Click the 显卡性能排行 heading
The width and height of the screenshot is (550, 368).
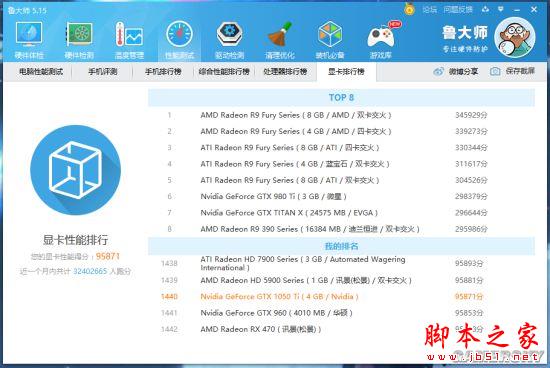pos(75,240)
